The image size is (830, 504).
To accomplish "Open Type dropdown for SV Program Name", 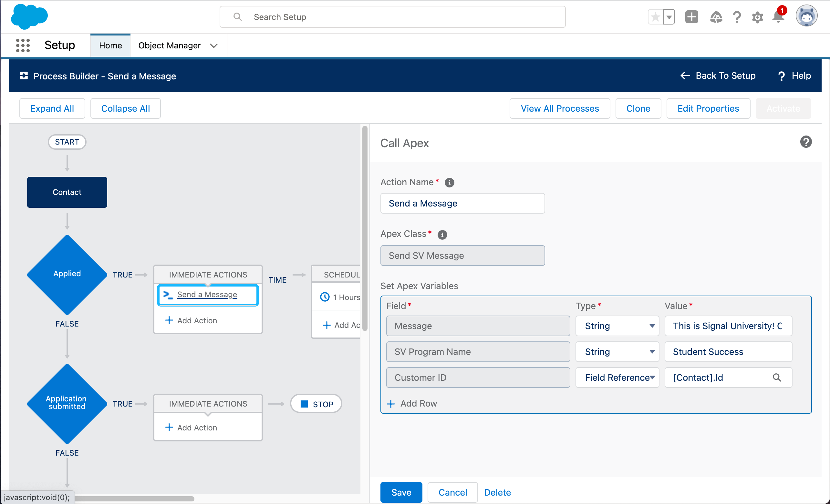I will point(617,352).
